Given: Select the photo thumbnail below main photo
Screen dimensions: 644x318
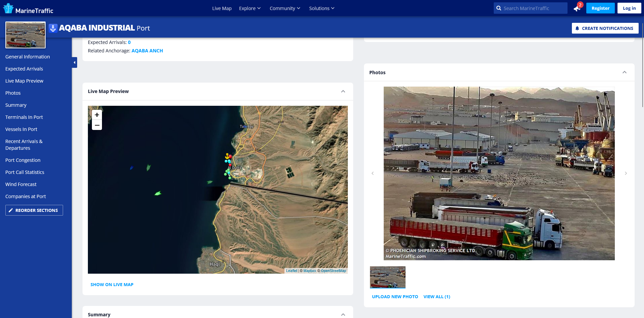Looking at the screenshot, I should click(x=388, y=277).
